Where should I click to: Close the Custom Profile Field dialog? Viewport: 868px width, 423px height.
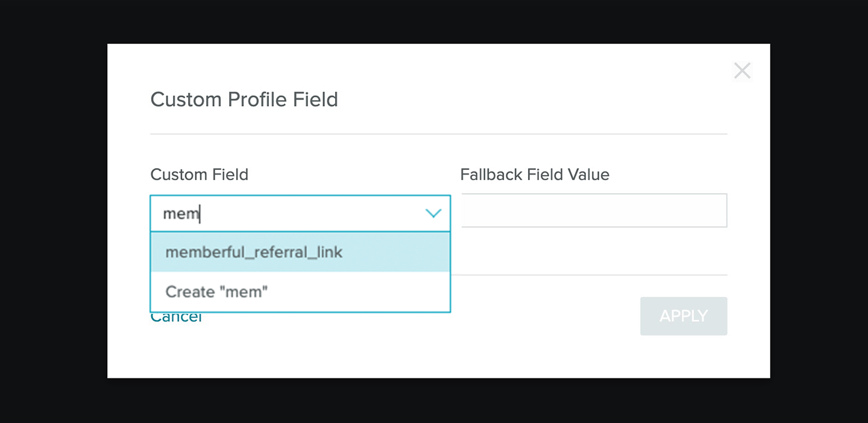(742, 71)
